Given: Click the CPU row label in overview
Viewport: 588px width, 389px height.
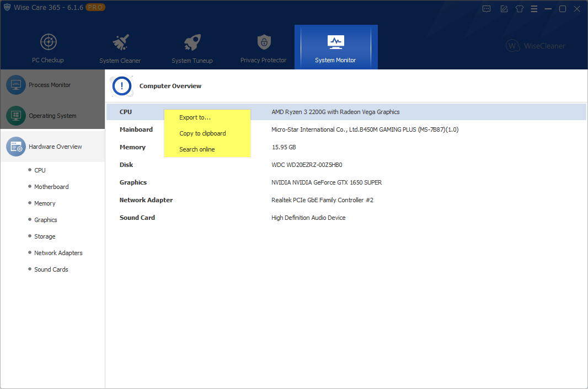Looking at the screenshot, I should click(126, 112).
